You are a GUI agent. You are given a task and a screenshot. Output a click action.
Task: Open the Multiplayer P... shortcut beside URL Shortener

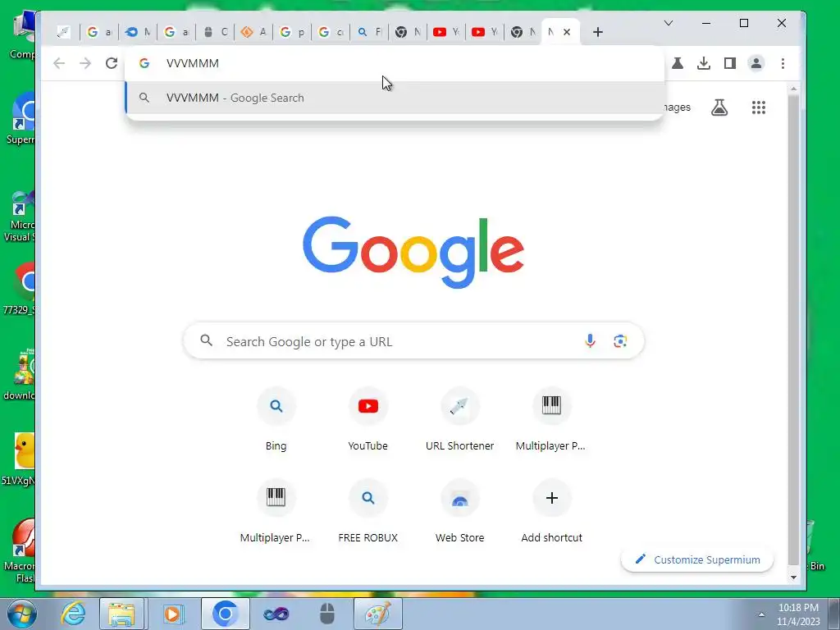click(x=551, y=420)
